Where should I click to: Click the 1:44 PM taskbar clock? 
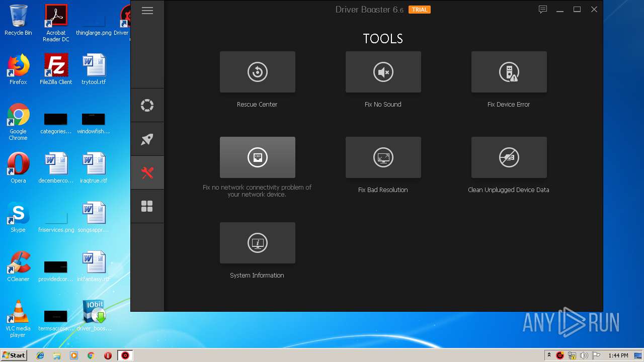[618, 355]
